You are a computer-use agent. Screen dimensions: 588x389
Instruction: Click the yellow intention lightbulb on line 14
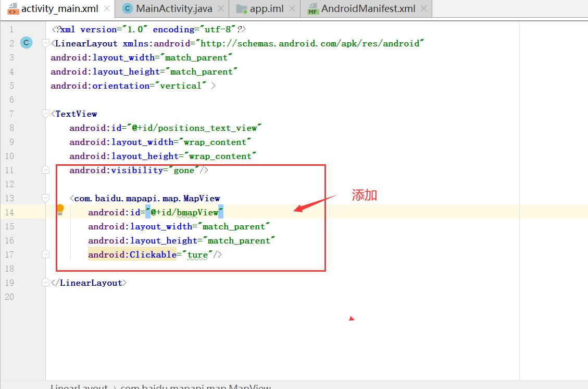tap(60, 209)
